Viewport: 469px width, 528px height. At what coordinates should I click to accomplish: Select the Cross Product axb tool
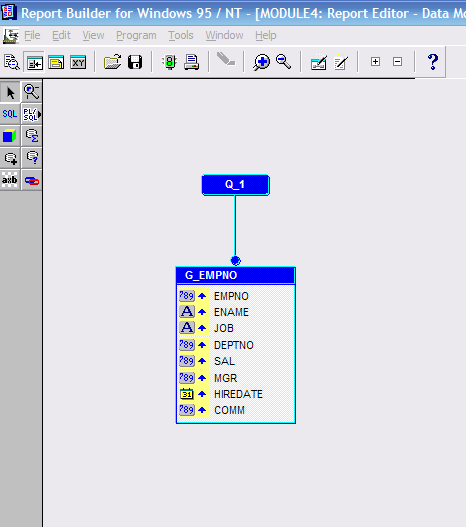pos(10,180)
